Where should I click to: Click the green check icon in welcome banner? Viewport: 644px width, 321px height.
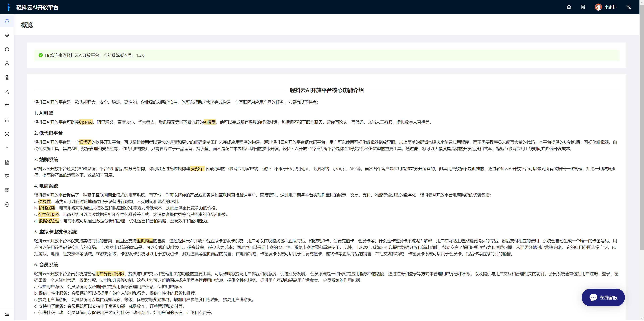click(40, 55)
